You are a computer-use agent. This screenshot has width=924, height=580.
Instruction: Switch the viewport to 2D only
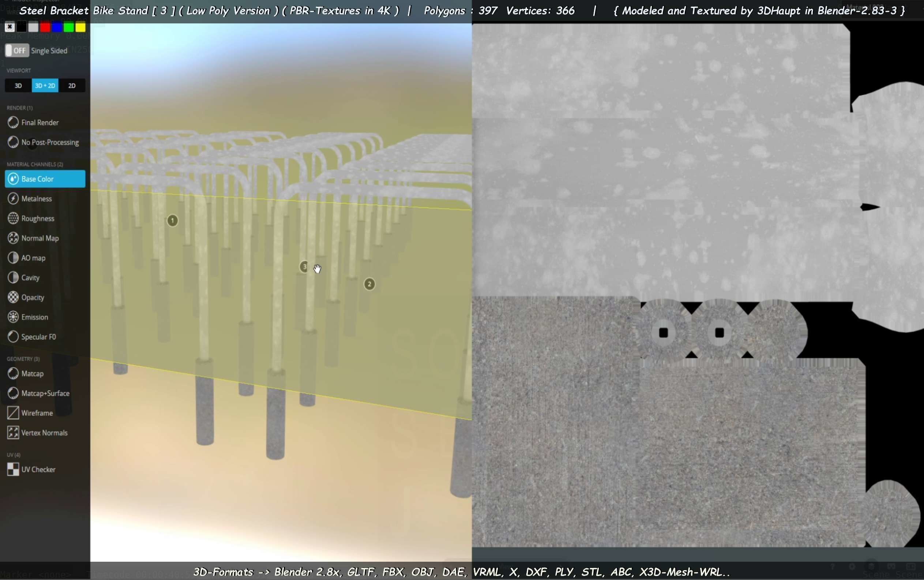(72, 86)
